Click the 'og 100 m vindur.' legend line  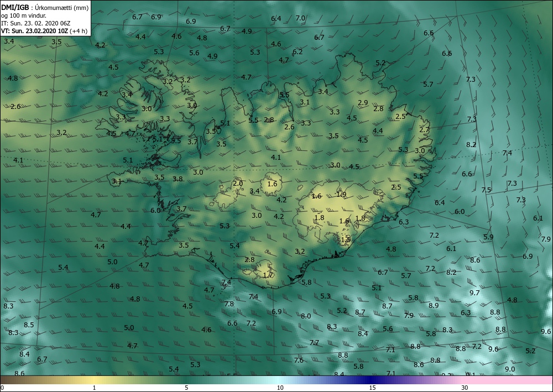click(24, 15)
